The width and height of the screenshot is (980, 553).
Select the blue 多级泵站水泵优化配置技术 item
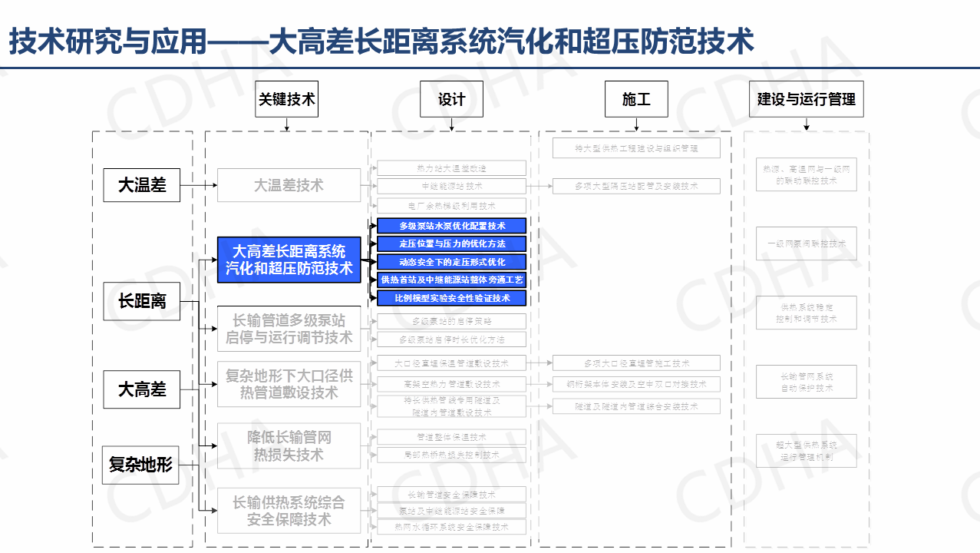click(452, 226)
